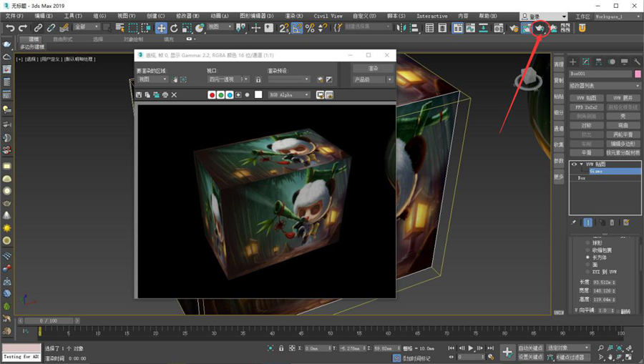The width and height of the screenshot is (644, 364).
Task: Click the Mirror tool icon
Action: click(401, 28)
